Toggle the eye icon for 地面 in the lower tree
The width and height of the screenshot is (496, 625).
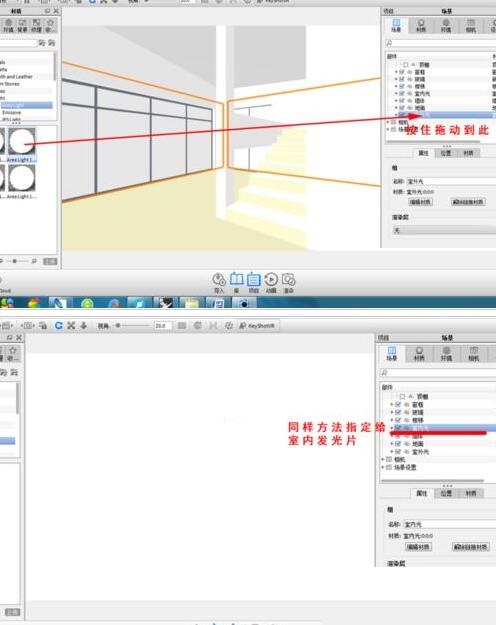407,444
